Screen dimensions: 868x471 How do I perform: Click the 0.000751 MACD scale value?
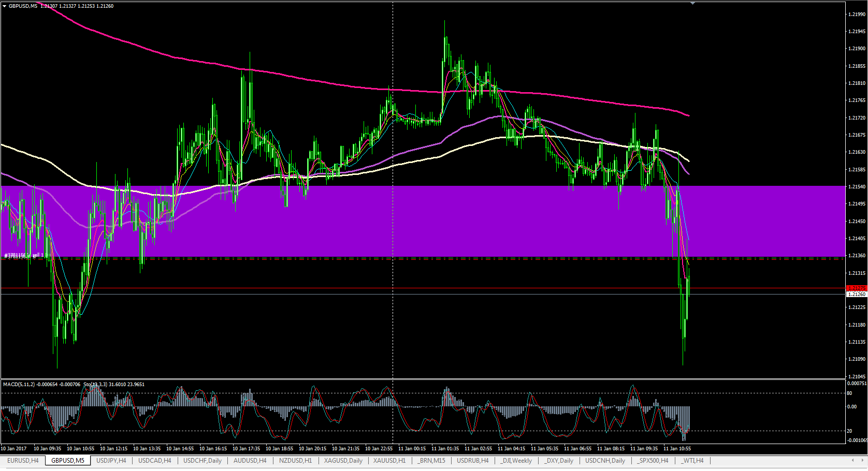[857, 384]
